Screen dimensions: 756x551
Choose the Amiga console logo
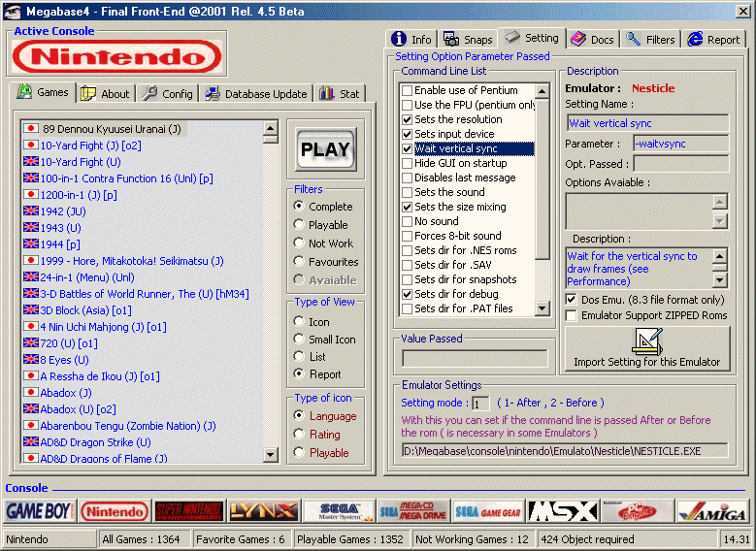point(712,511)
